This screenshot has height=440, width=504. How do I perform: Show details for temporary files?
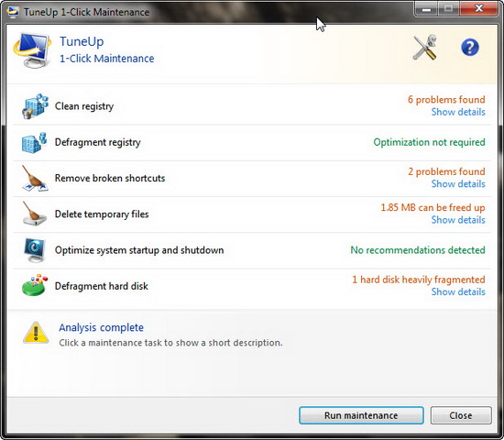pos(458,220)
